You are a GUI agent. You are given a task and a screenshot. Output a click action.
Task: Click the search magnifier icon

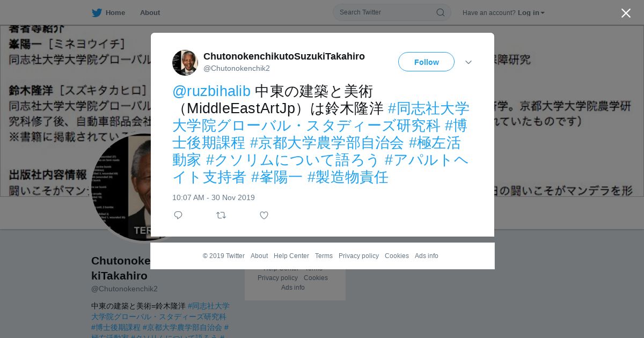point(440,12)
